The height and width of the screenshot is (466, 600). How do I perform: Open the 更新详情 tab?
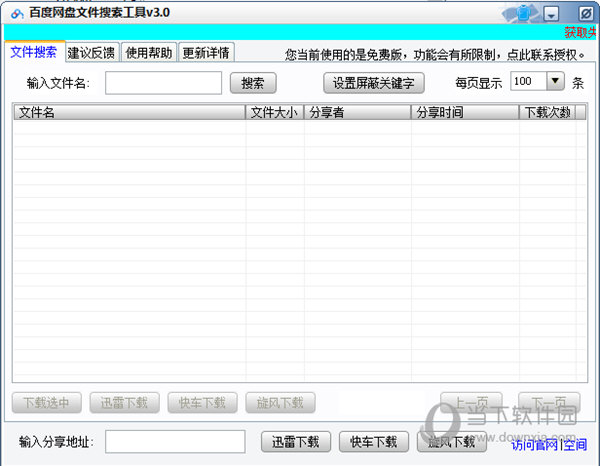click(x=206, y=52)
